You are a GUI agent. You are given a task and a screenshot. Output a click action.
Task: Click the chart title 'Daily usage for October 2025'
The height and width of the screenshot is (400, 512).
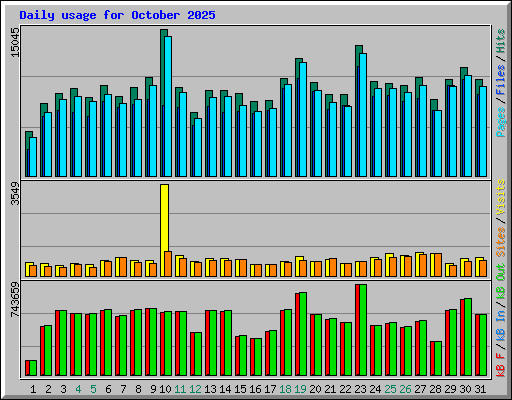[x=117, y=15]
